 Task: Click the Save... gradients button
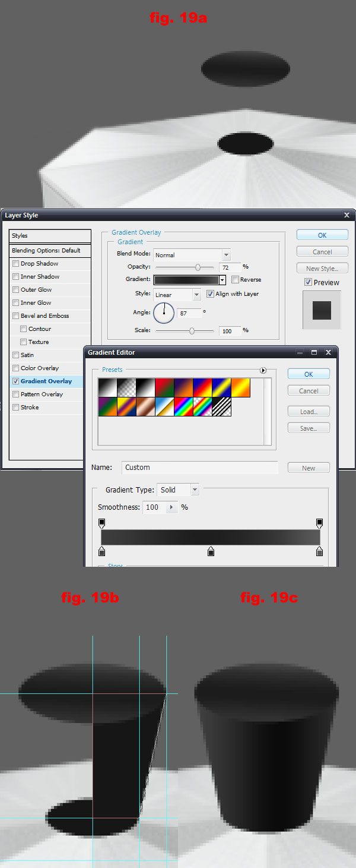[309, 428]
